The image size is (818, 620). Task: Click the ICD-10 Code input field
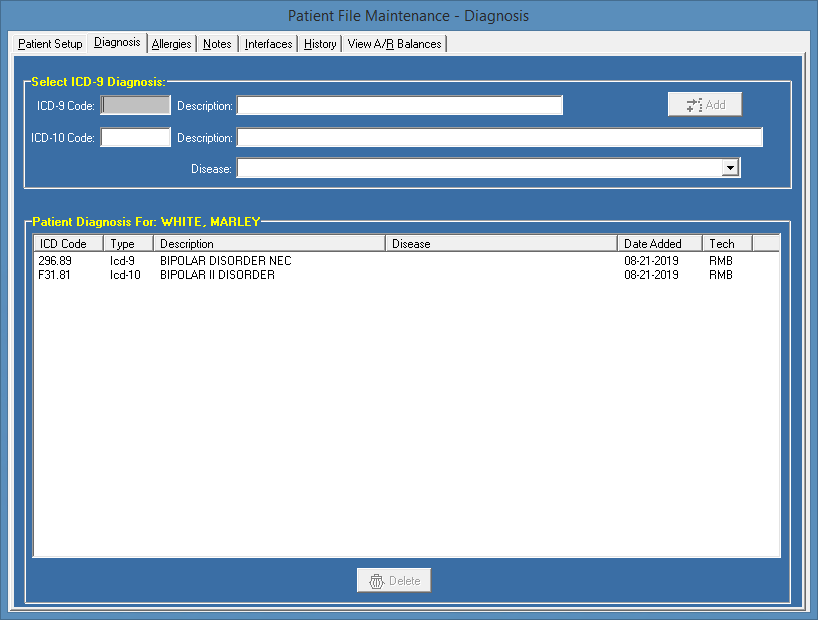point(134,136)
